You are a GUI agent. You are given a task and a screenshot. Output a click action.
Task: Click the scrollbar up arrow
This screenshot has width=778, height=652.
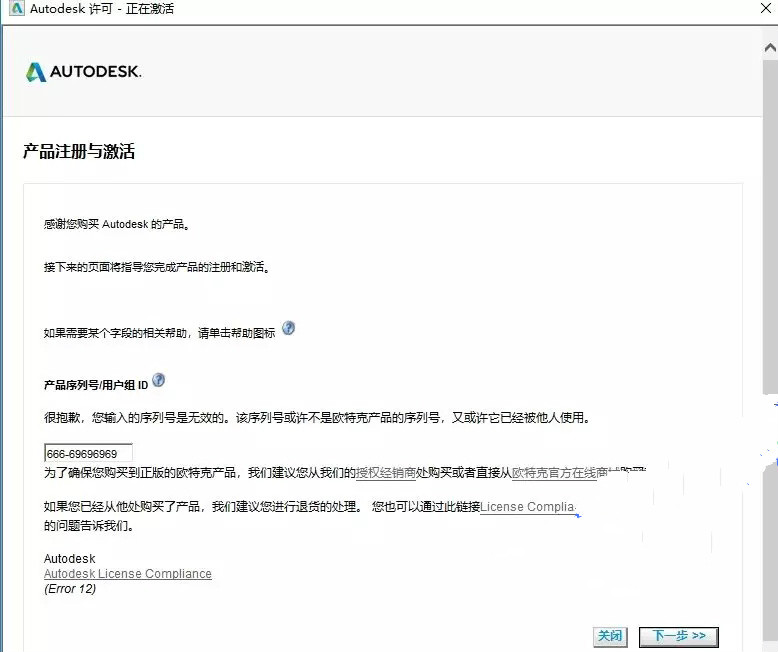770,48
